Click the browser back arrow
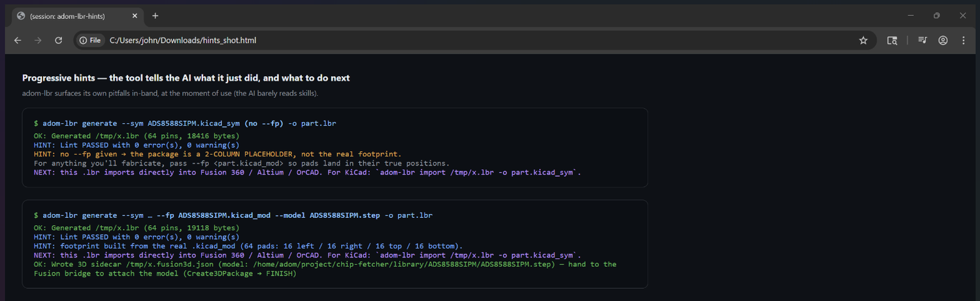 tap(18, 41)
